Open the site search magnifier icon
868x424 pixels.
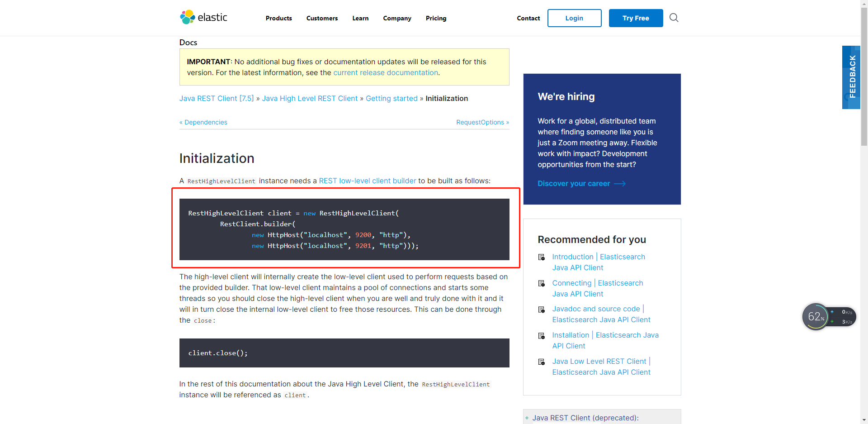[674, 18]
